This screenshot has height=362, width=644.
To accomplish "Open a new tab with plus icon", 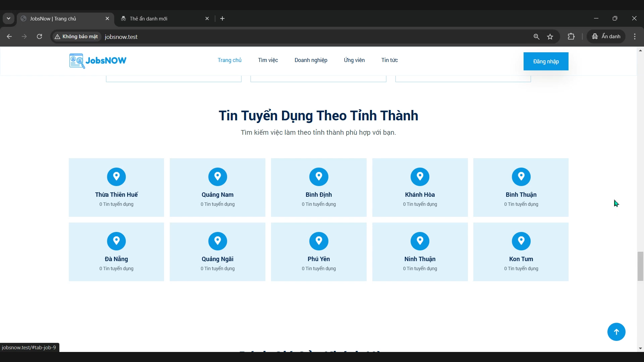I will (x=223, y=19).
